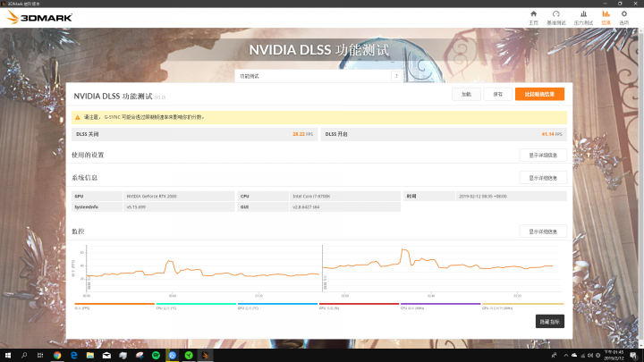
Task: Toggle the blue GPU temperature legend
Action: [x=277, y=304]
